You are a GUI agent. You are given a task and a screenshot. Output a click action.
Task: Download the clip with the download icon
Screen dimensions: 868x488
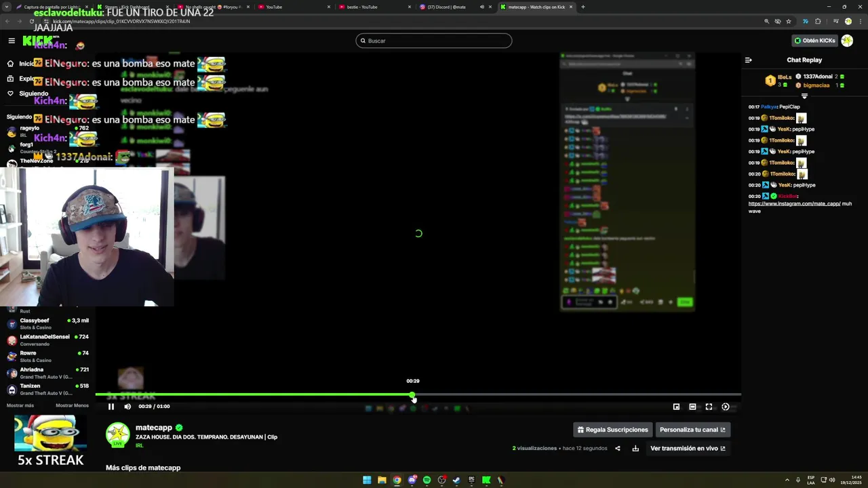click(635, 448)
